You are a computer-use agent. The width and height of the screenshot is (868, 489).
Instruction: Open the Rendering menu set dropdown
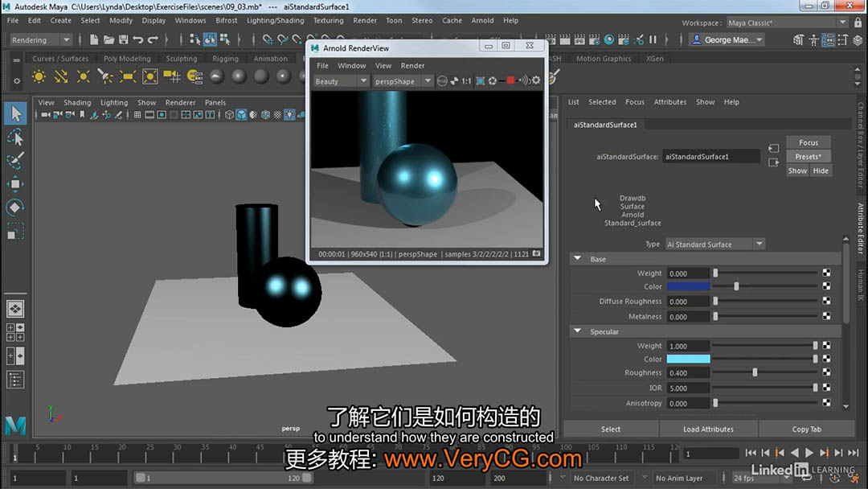click(x=41, y=40)
